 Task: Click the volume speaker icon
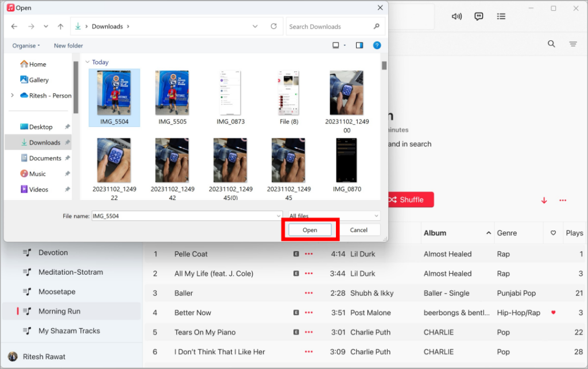(x=457, y=16)
